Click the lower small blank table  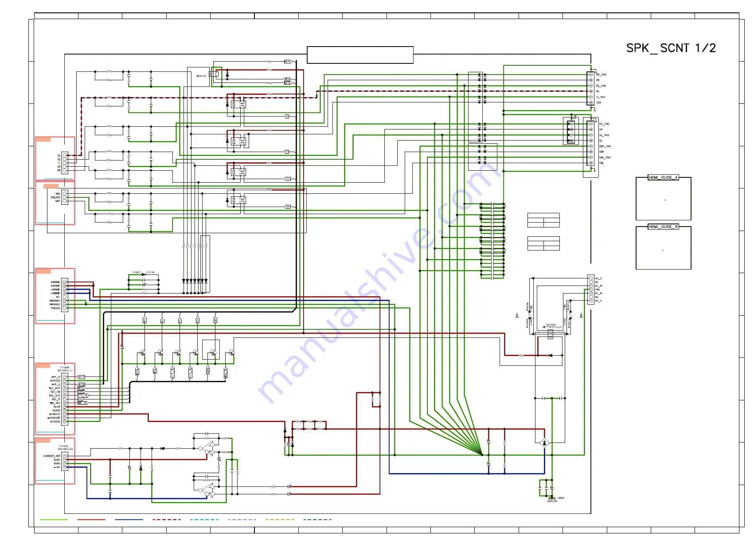pyautogui.click(x=543, y=243)
